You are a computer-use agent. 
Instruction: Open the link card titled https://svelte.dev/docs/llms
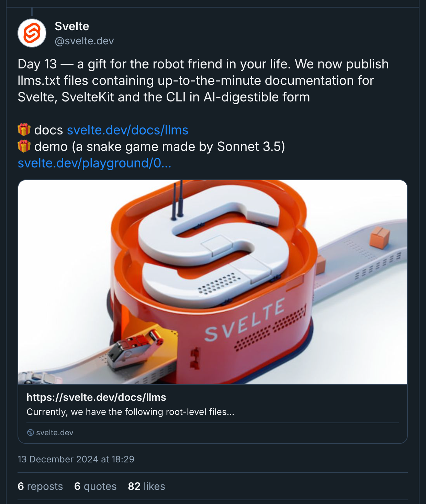96,397
